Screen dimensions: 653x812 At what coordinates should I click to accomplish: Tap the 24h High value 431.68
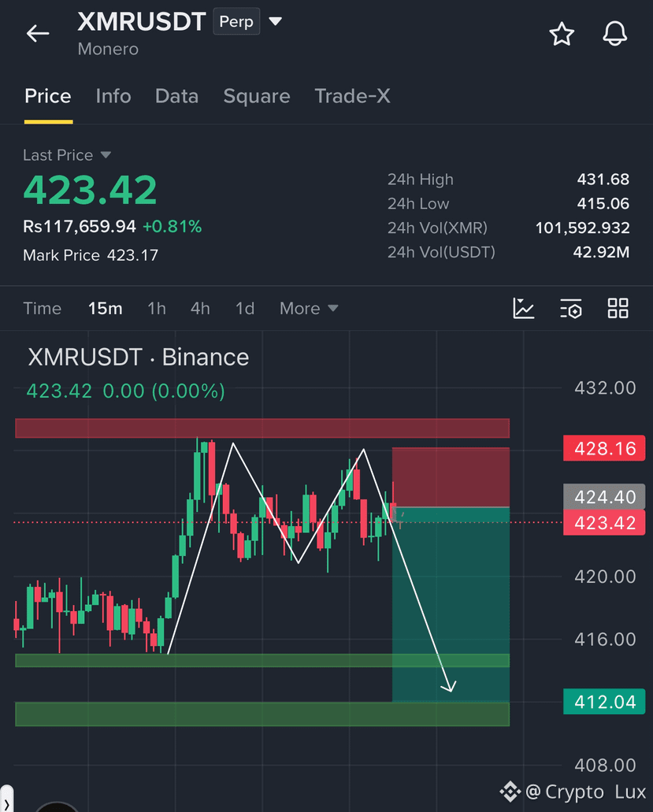coord(603,180)
